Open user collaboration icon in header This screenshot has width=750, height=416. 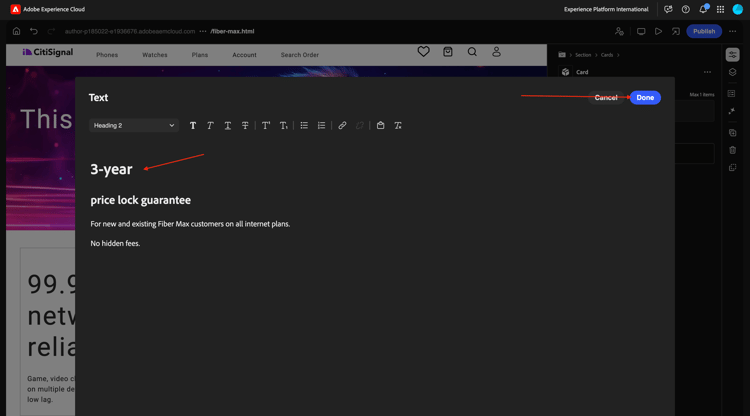(619, 31)
